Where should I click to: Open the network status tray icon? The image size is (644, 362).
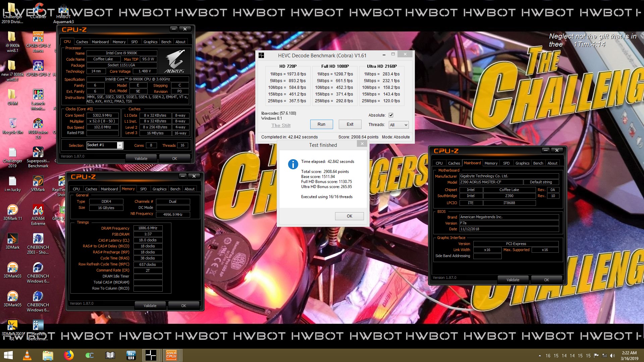[604, 356]
